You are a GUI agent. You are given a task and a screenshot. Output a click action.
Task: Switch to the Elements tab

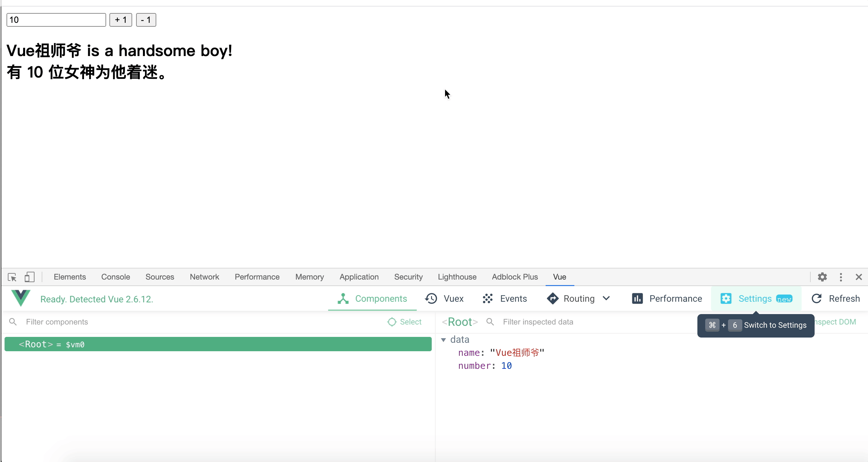click(x=70, y=277)
